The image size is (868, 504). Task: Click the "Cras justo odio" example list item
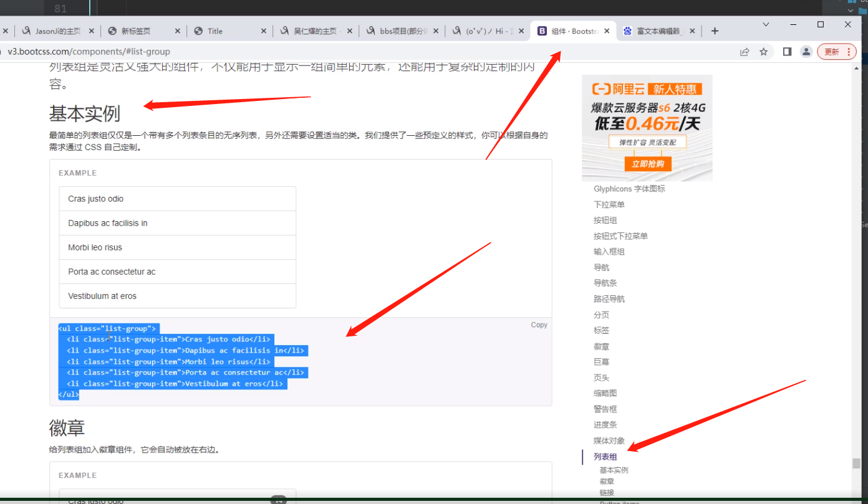tap(178, 199)
